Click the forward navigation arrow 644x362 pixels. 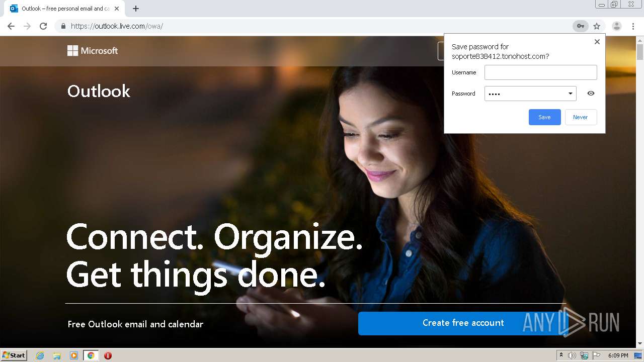tap(27, 26)
